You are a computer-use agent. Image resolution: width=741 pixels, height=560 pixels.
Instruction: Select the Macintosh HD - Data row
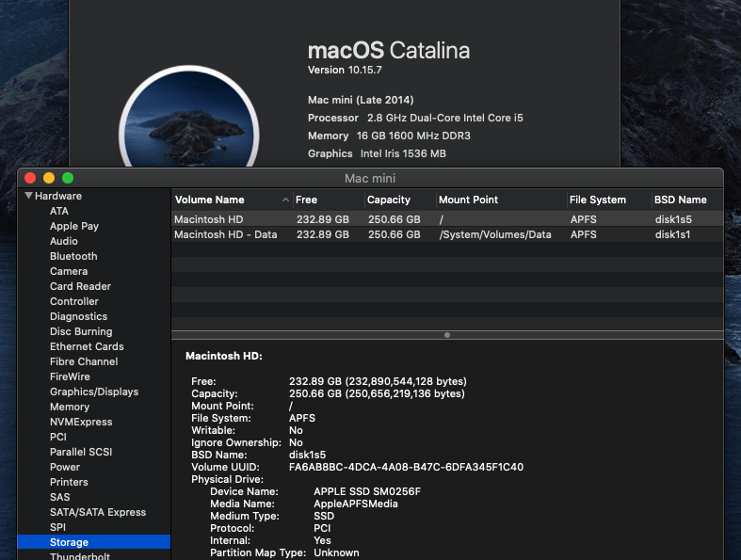click(x=447, y=234)
